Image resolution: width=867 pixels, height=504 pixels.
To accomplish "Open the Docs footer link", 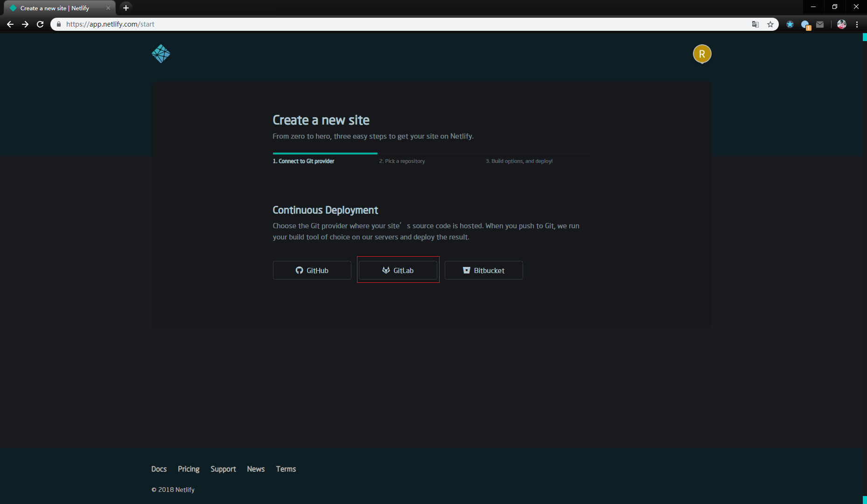I will click(x=159, y=469).
